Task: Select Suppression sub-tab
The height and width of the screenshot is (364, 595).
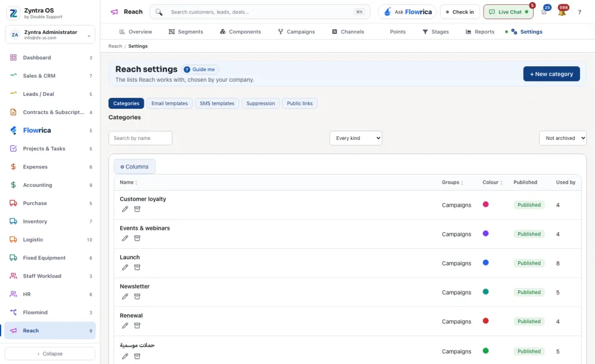Action: (x=260, y=103)
